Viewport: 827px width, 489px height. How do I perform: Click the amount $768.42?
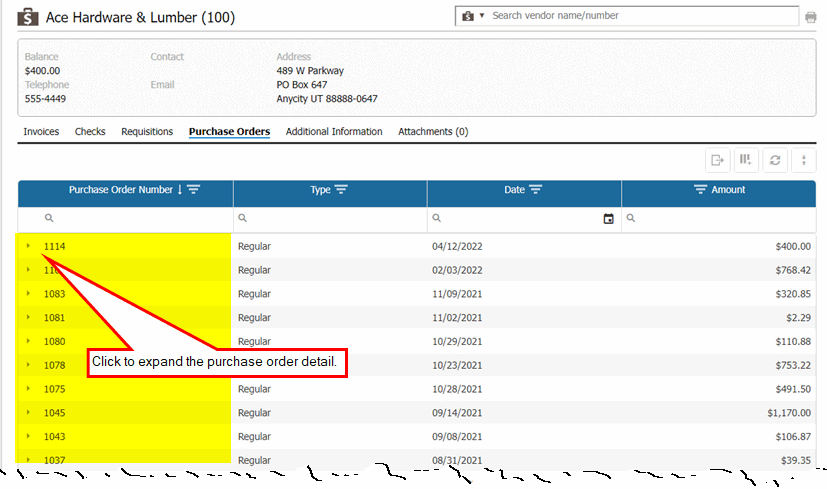793,270
